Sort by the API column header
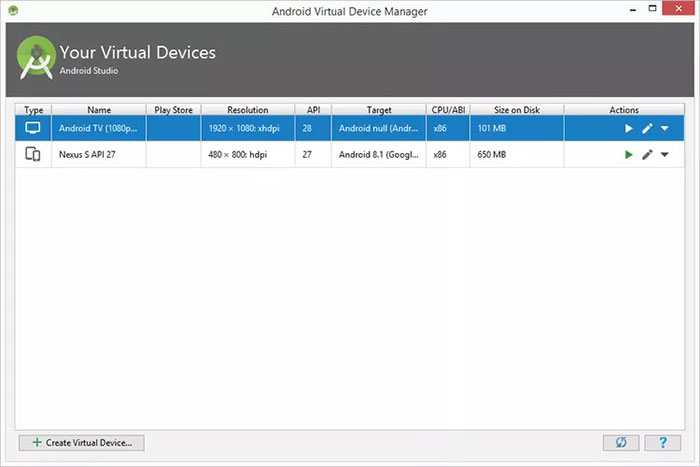Screen dimensions: 700x467 click(x=313, y=110)
